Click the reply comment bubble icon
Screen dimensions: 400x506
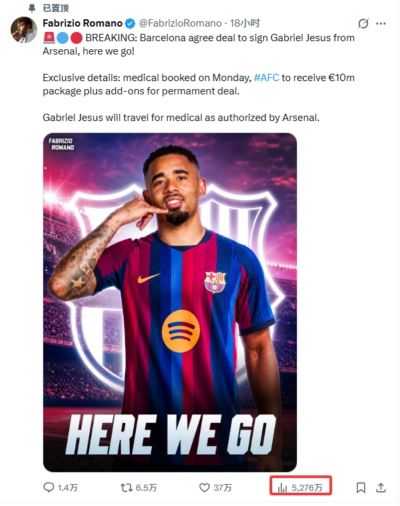[x=49, y=487]
